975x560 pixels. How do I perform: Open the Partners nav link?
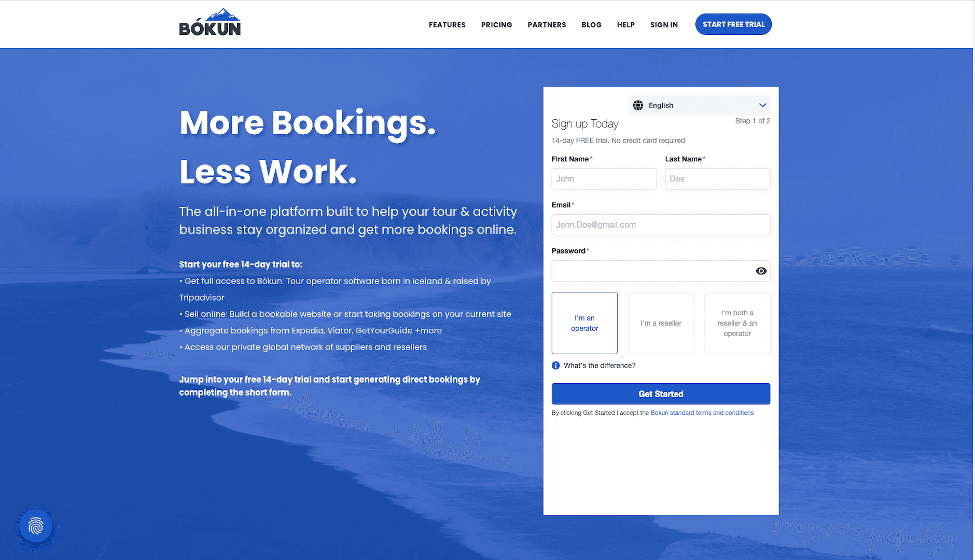pos(547,25)
